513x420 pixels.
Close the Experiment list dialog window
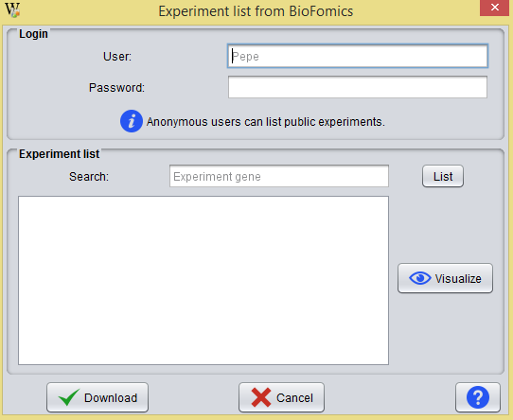point(495,8)
